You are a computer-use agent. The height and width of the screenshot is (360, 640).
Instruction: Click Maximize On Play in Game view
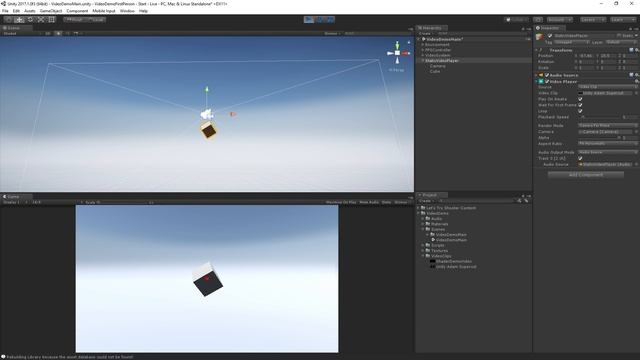341,202
